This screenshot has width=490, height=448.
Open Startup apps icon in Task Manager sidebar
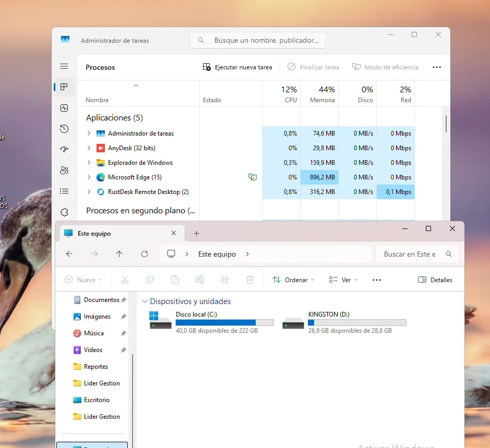(x=64, y=149)
